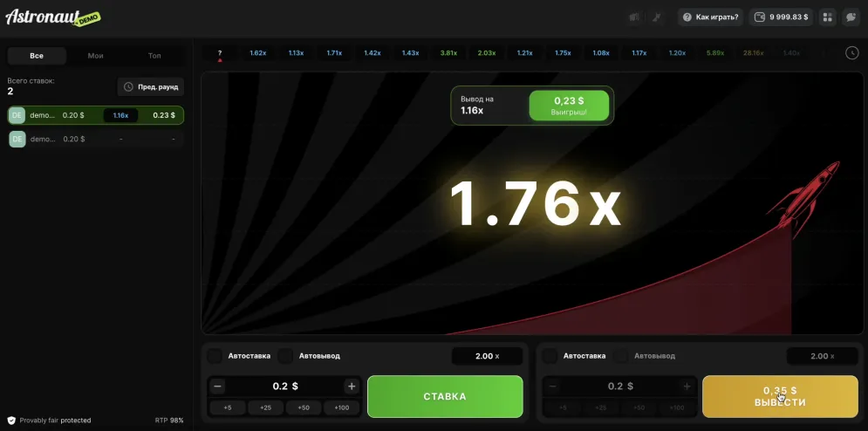Add +100 in left bet panel

pyautogui.click(x=342, y=407)
